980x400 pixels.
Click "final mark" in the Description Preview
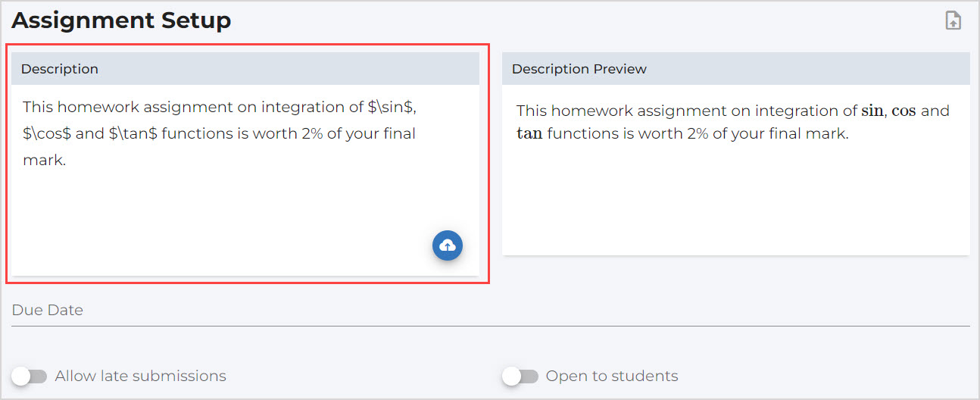[815, 135]
